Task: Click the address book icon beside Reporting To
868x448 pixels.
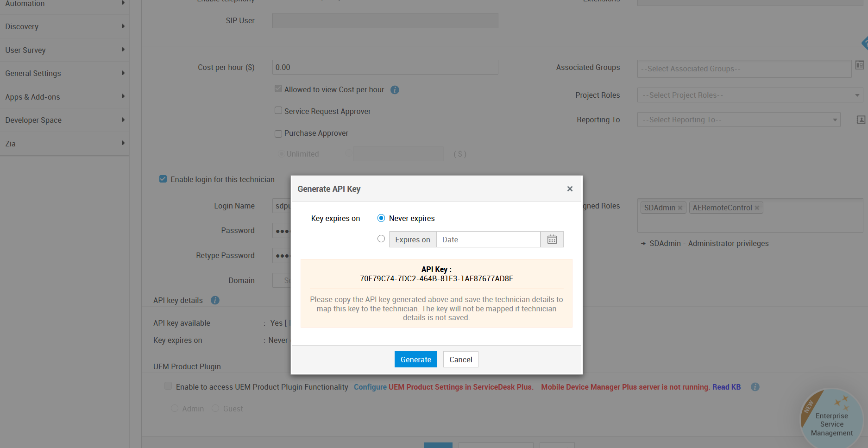Action: (860, 120)
